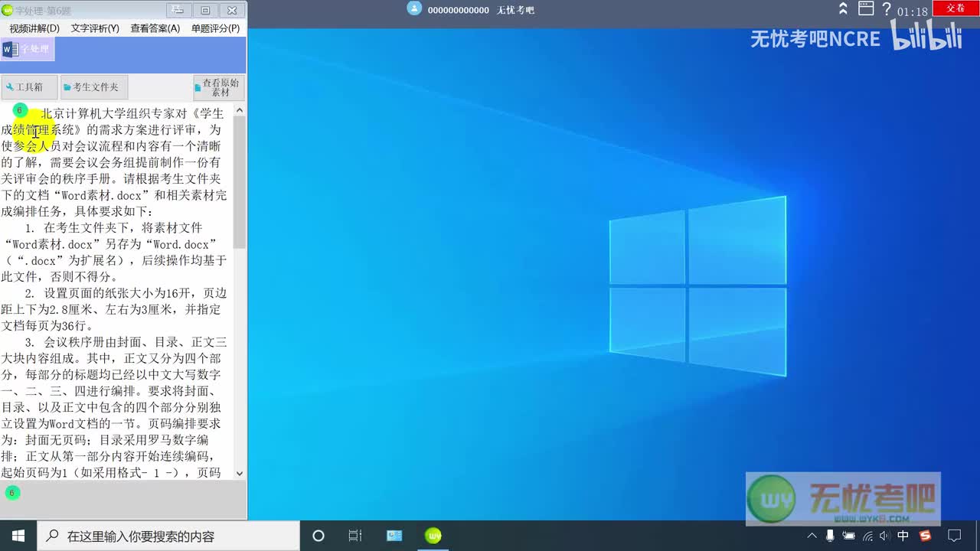Click the 查看原始素材 button
Image resolution: width=980 pixels, height=551 pixels.
[x=219, y=87]
